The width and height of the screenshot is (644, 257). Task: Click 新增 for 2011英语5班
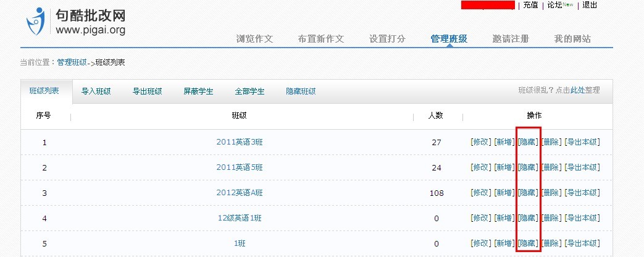tap(504, 167)
